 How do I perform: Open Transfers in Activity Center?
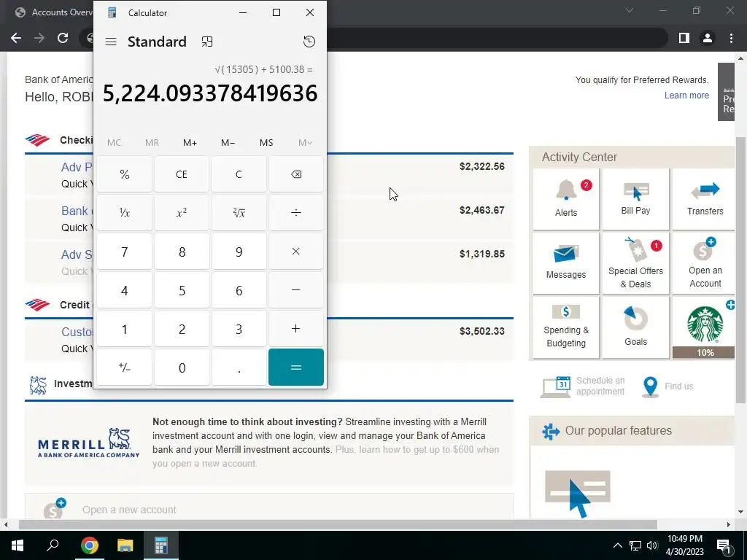pyautogui.click(x=705, y=199)
